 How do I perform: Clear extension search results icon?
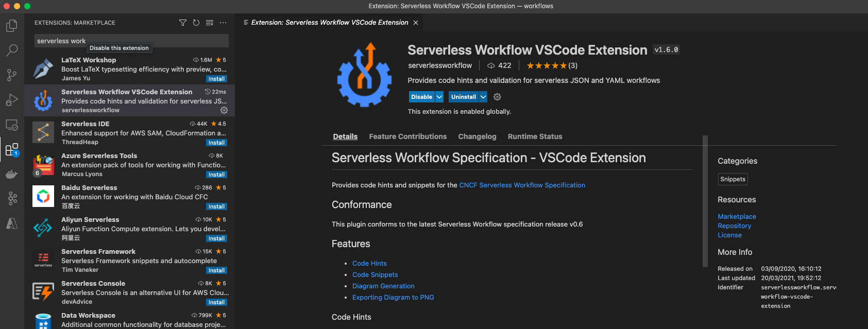pos(210,23)
